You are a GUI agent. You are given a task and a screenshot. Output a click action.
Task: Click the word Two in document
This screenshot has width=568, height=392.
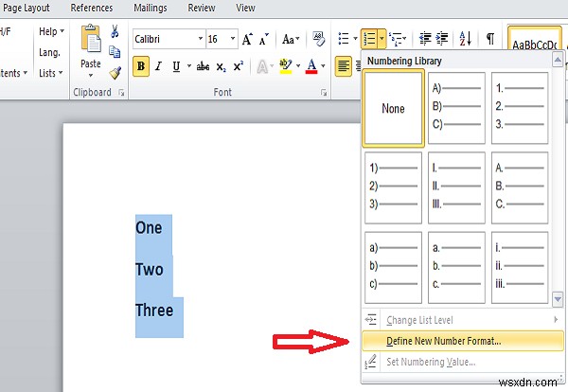coord(150,270)
